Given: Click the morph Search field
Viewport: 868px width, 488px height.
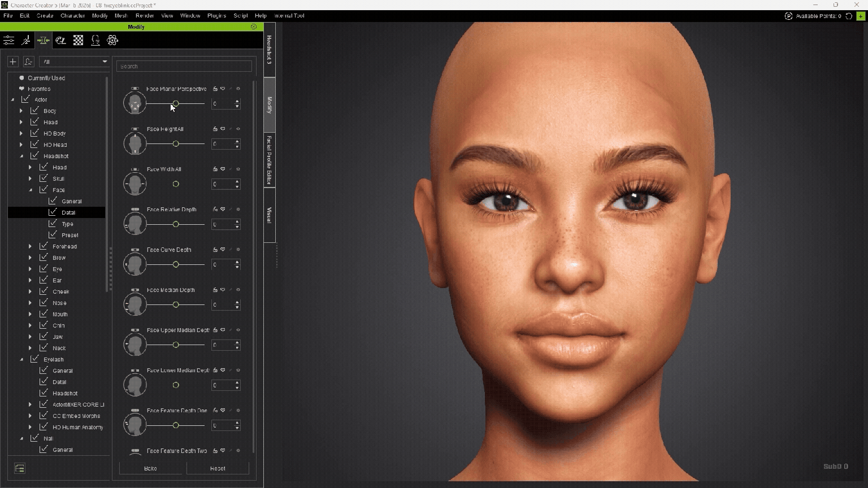Looking at the screenshot, I should 184,66.
